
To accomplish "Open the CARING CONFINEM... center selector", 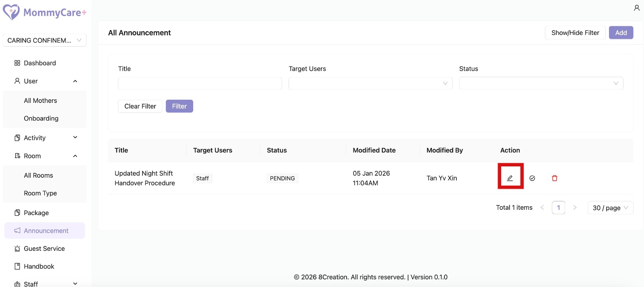I will click(x=44, y=40).
